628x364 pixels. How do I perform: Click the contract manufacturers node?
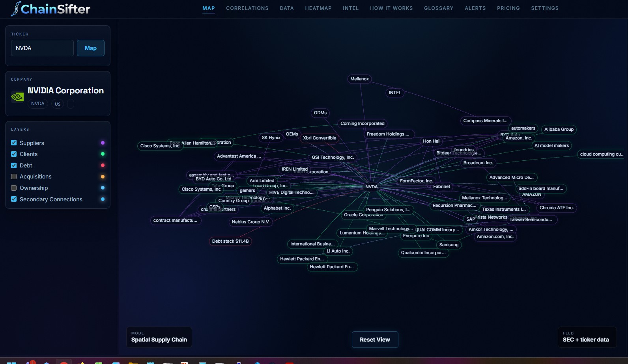click(x=176, y=220)
